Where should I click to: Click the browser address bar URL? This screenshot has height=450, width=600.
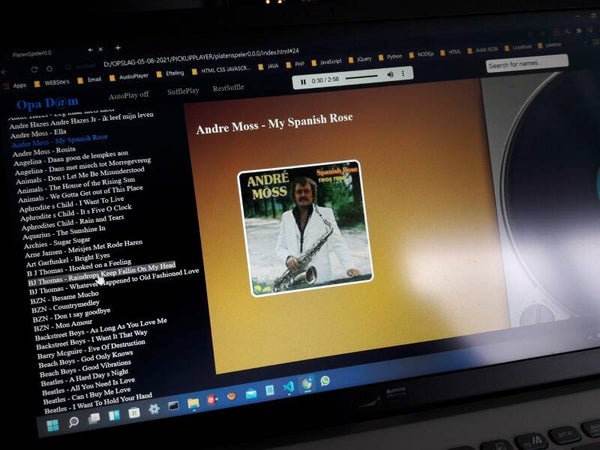201,58
